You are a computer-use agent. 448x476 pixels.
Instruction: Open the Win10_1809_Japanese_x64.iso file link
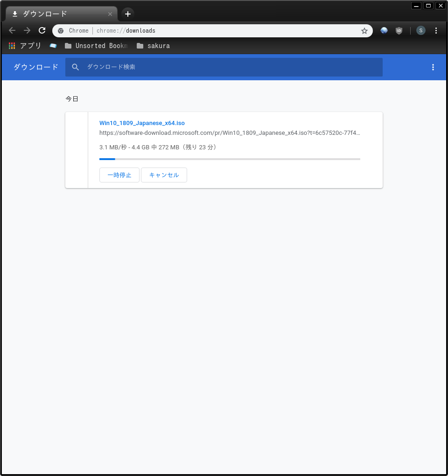click(142, 123)
